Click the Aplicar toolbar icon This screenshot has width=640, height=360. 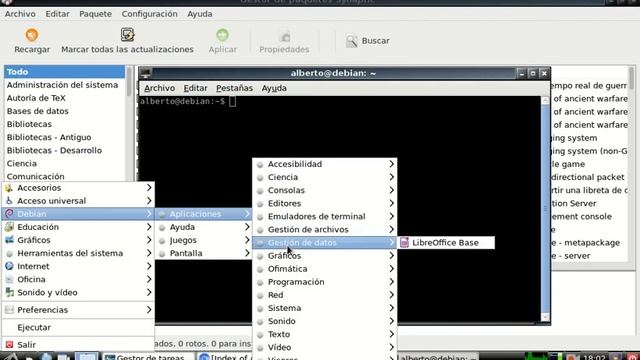222,35
